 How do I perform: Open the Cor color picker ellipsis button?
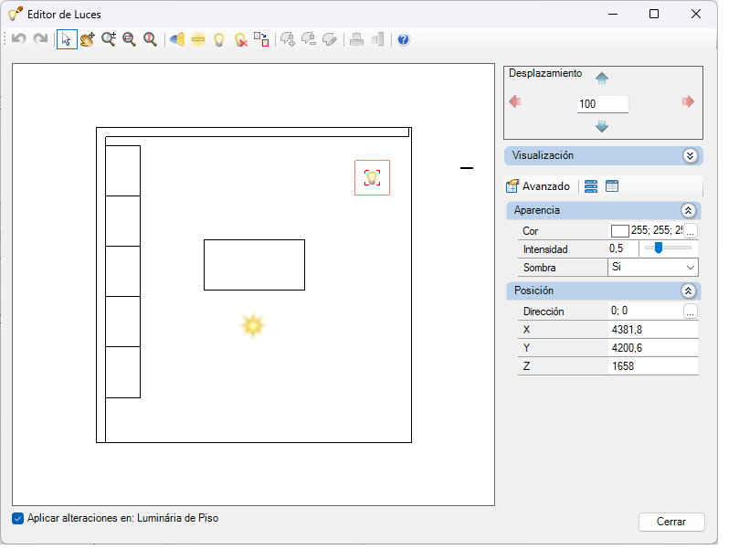[x=690, y=231]
